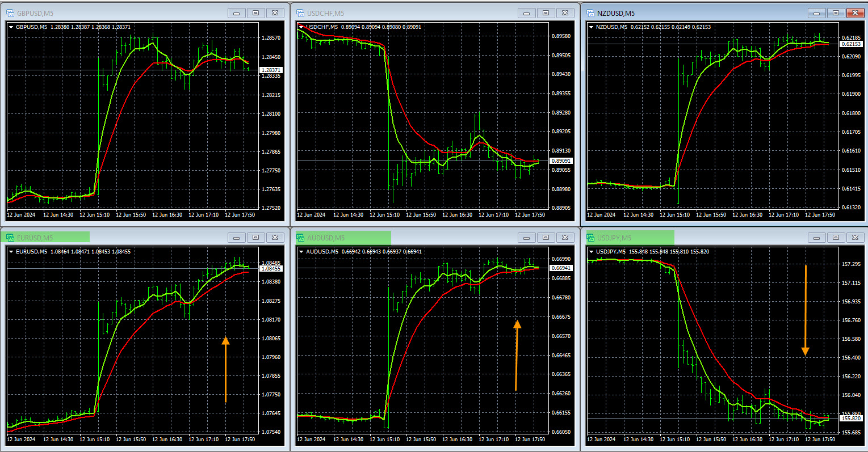Open the triangle menu beside AUDUSD,M5 label

click(x=301, y=251)
